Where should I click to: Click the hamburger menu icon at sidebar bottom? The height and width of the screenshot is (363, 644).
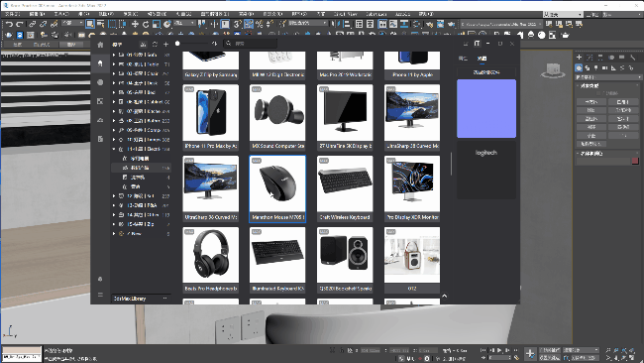pos(100,295)
